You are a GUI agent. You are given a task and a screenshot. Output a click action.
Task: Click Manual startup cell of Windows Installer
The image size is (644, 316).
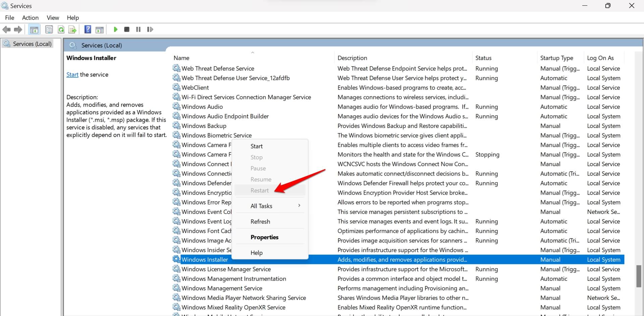pyautogui.click(x=550, y=259)
